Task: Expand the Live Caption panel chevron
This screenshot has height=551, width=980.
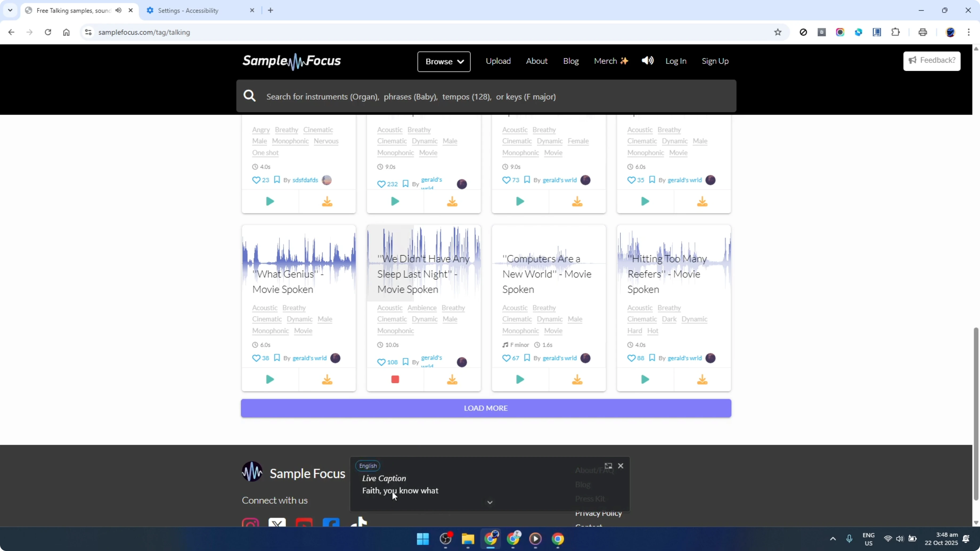Action: [x=490, y=503]
